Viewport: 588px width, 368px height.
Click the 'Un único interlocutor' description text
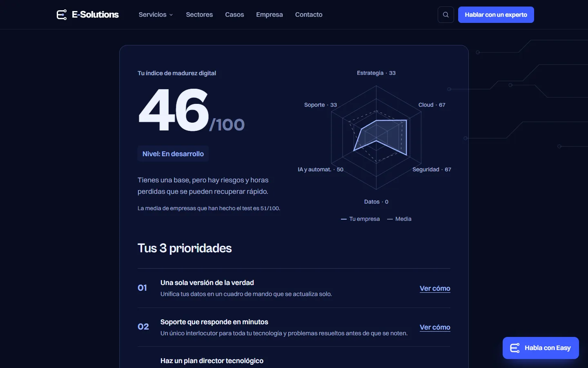tap(284, 333)
